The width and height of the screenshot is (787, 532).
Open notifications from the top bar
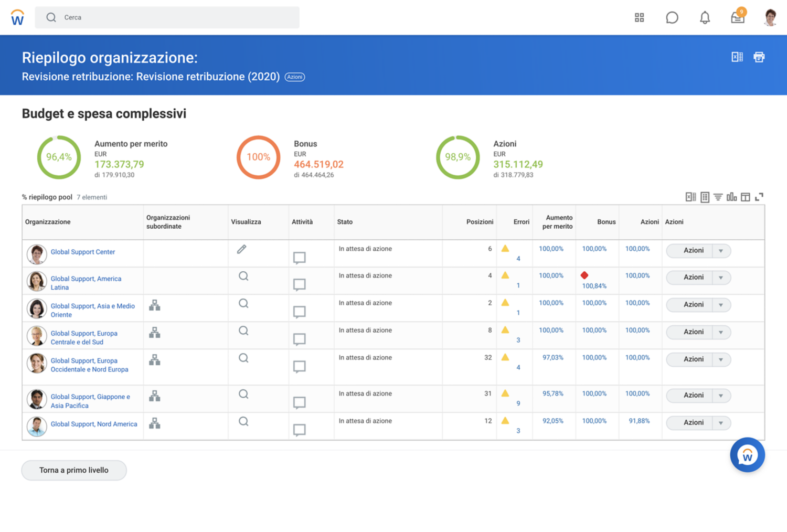(x=705, y=17)
